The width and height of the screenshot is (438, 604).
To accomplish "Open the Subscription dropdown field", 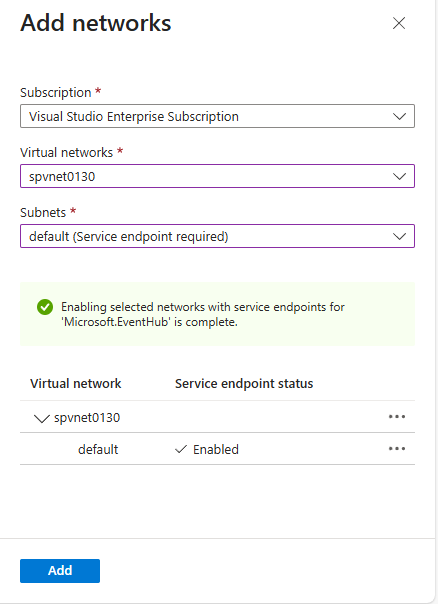I will (x=217, y=116).
